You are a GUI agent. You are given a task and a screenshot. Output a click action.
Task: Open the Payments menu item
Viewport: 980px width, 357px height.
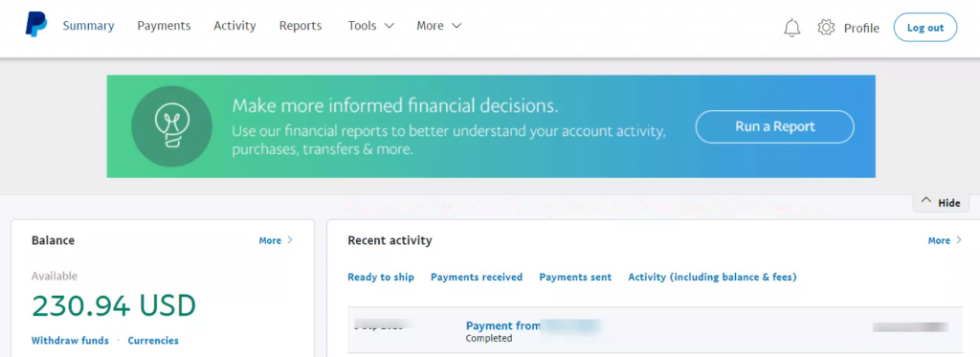click(x=164, y=26)
